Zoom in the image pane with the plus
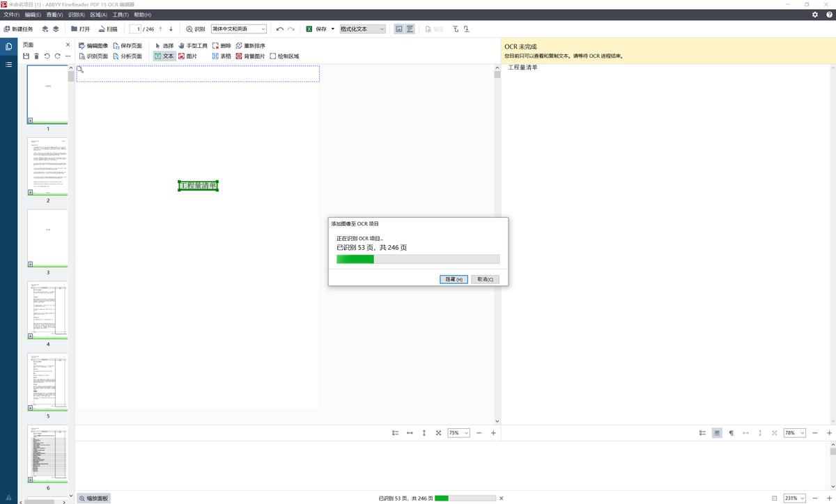 [x=493, y=433]
